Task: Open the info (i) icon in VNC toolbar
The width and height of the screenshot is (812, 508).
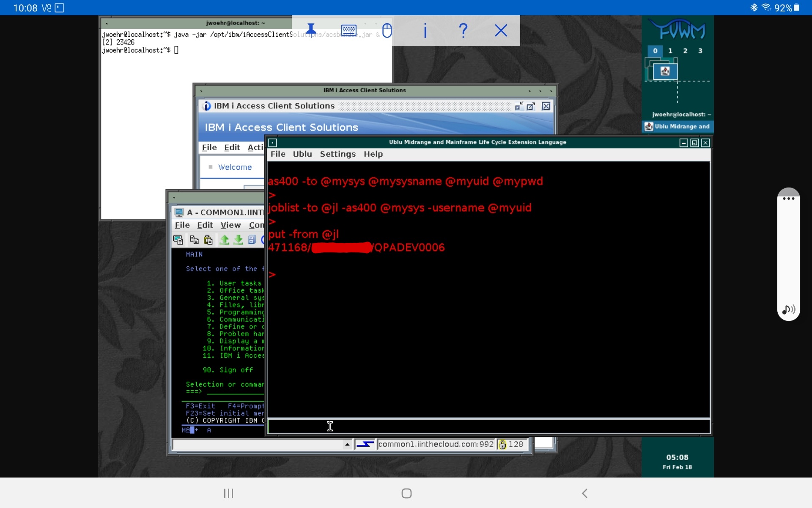Action: coord(425,30)
